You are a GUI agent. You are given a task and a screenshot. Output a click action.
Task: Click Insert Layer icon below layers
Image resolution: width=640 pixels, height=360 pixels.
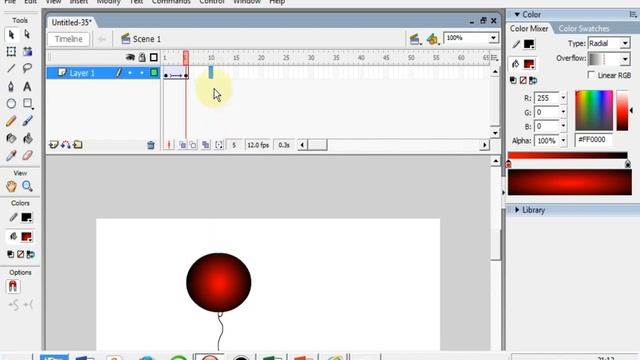(x=53, y=145)
